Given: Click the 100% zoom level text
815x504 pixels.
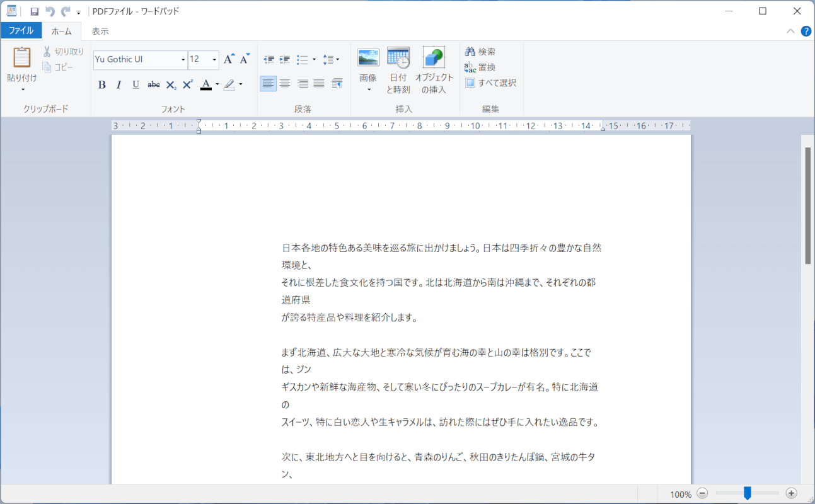Looking at the screenshot, I should pos(681,495).
